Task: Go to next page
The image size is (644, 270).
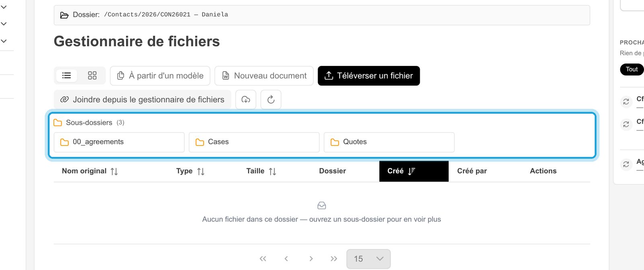Action: click(x=311, y=259)
